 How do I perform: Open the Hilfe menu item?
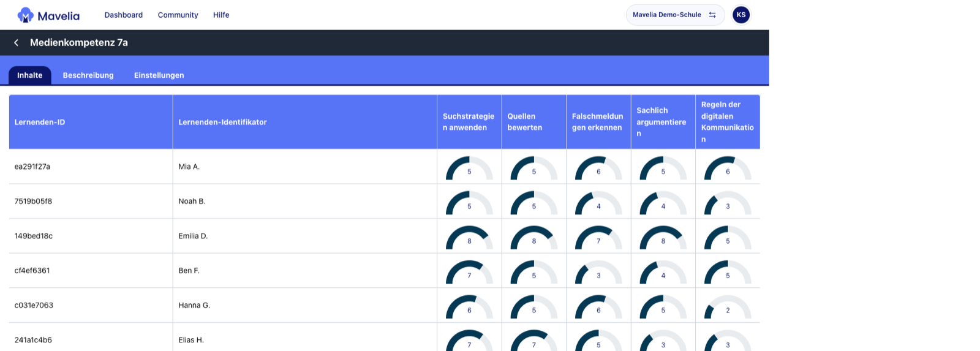coord(221,15)
